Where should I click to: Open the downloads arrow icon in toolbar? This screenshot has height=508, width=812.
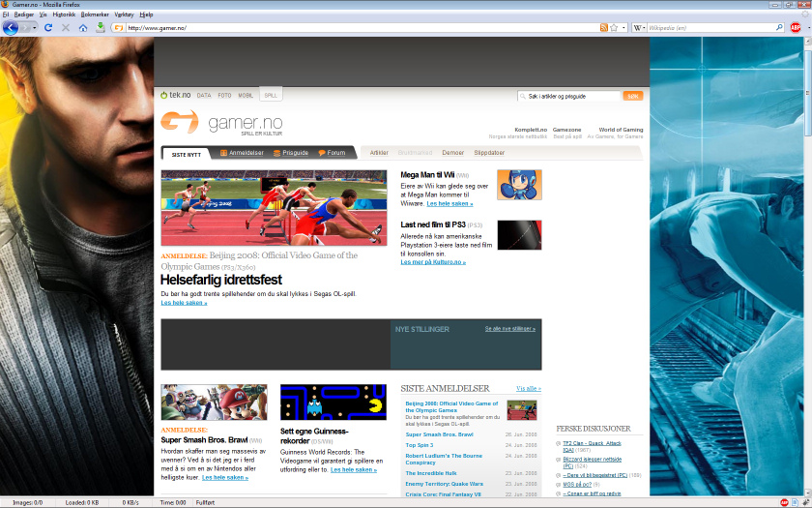pos(101,27)
